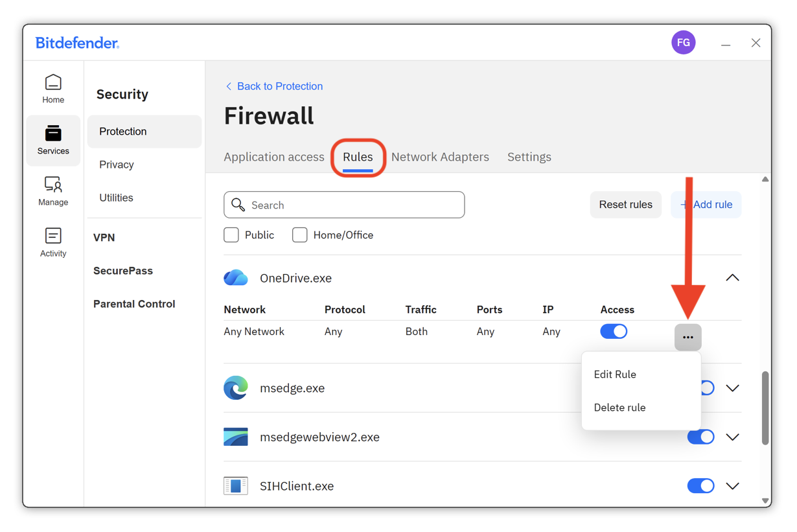Toggle access switch for SIHClient.exe
Screen dimensions: 797x532
tap(700, 486)
